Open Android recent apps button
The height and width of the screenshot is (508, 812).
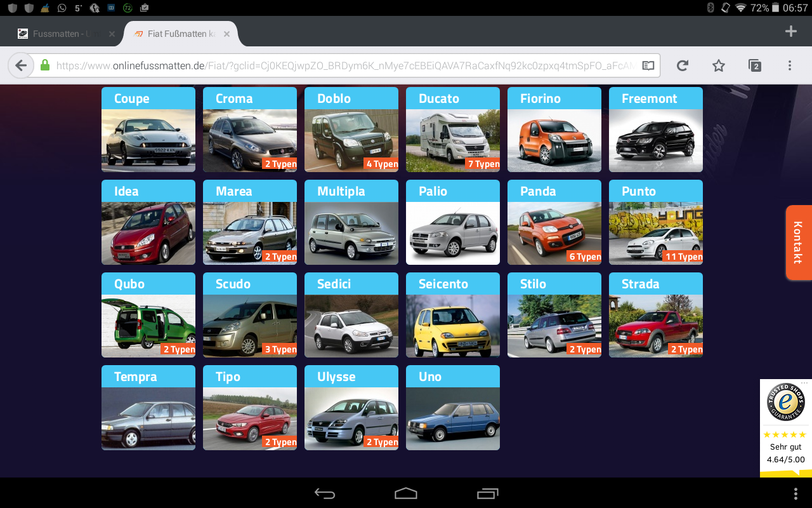tap(487, 493)
